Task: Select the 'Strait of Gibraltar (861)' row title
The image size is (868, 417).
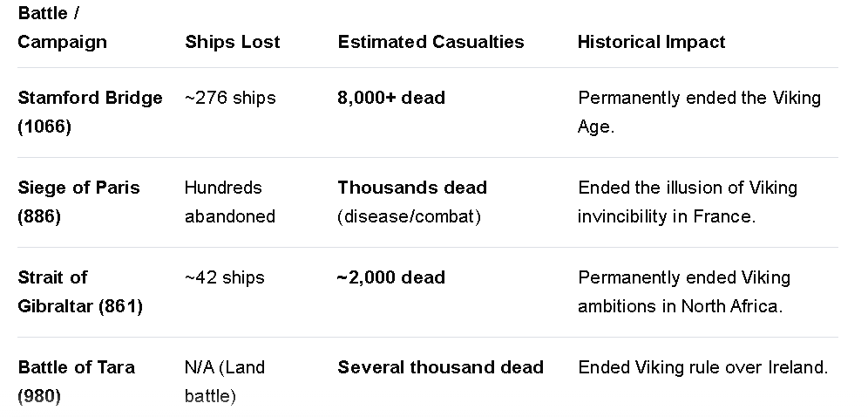Action: (80, 291)
